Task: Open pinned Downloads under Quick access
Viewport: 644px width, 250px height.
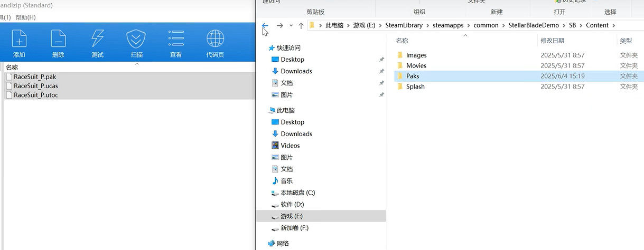Action: [x=296, y=71]
